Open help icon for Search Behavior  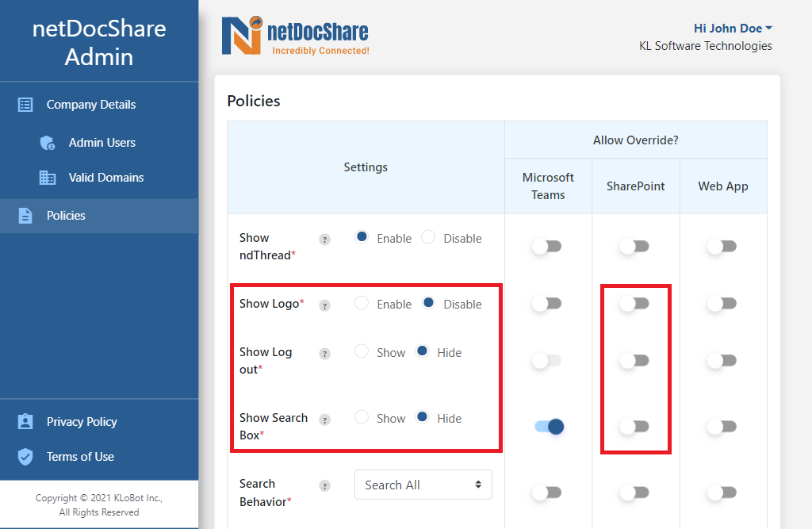pyautogui.click(x=324, y=485)
